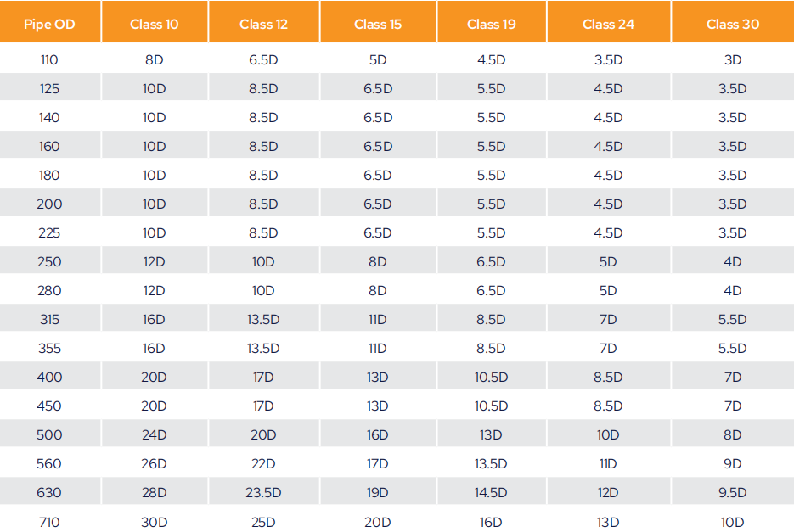Select the pipe OD 110 row label

(49, 59)
